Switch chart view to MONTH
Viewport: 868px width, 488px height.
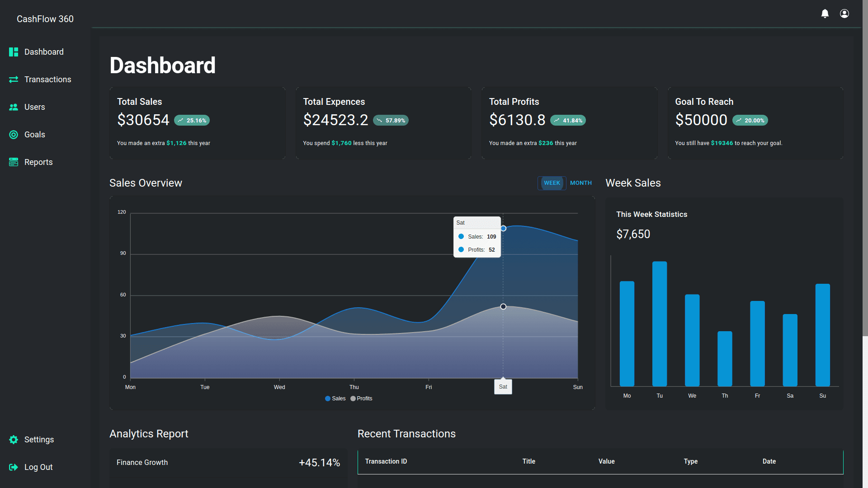tap(580, 183)
